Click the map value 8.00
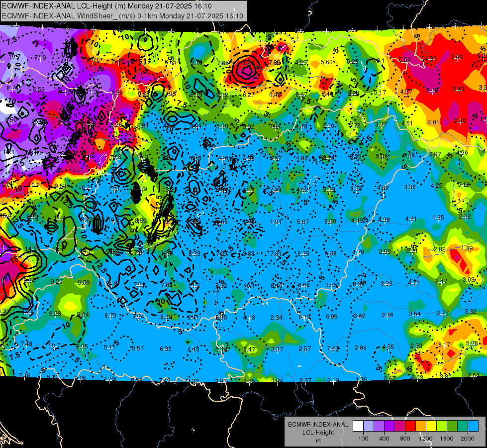Screen dimensions: 487x448 tap(330, 222)
